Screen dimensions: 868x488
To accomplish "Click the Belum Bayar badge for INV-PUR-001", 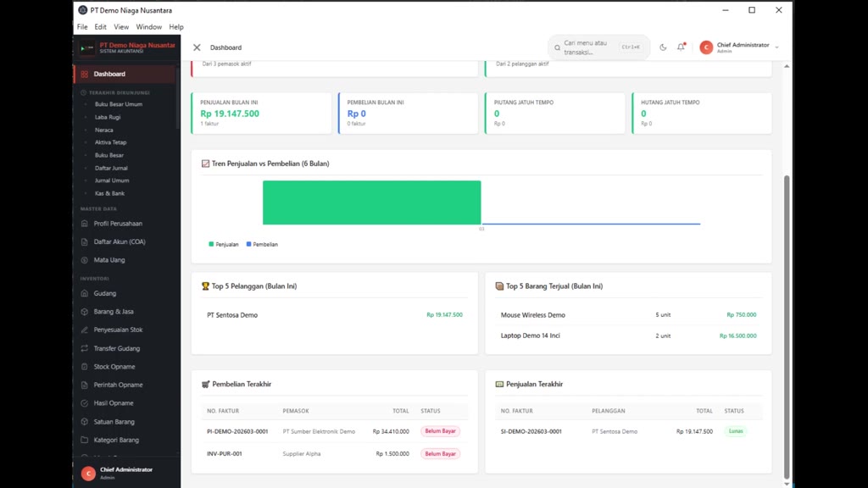I will pyautogui.click(x=440, y=454).
